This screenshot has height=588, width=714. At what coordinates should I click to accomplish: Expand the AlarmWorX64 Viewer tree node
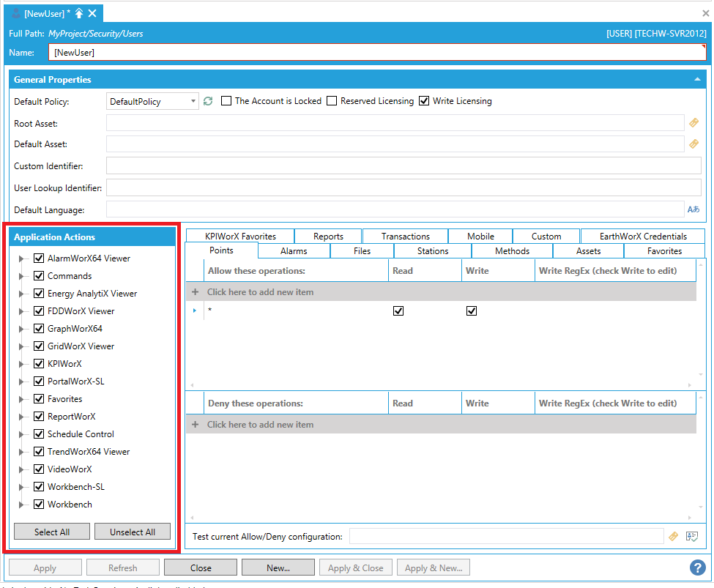pos(22,258)
